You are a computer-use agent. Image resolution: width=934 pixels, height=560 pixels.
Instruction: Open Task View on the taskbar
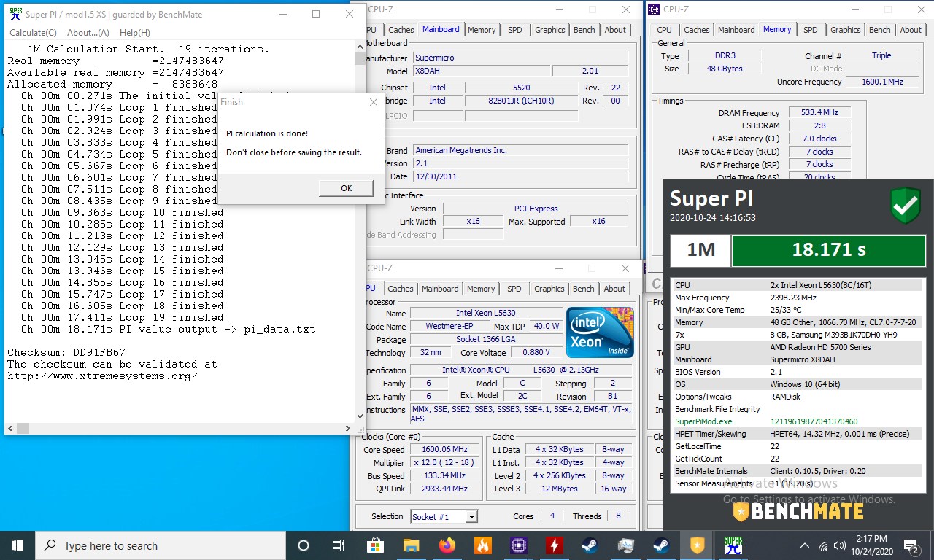[x=339, y=545]
